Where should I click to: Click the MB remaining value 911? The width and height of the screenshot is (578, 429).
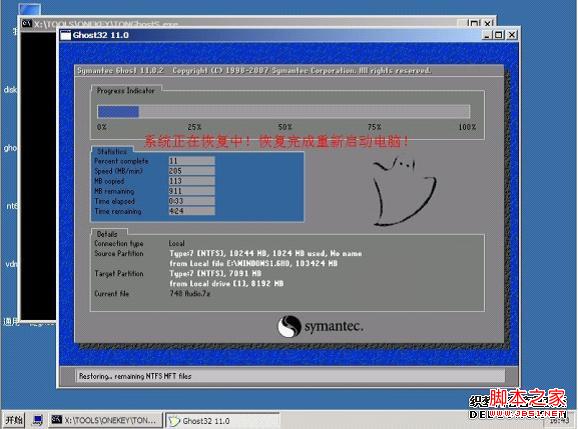coord(192,191)
